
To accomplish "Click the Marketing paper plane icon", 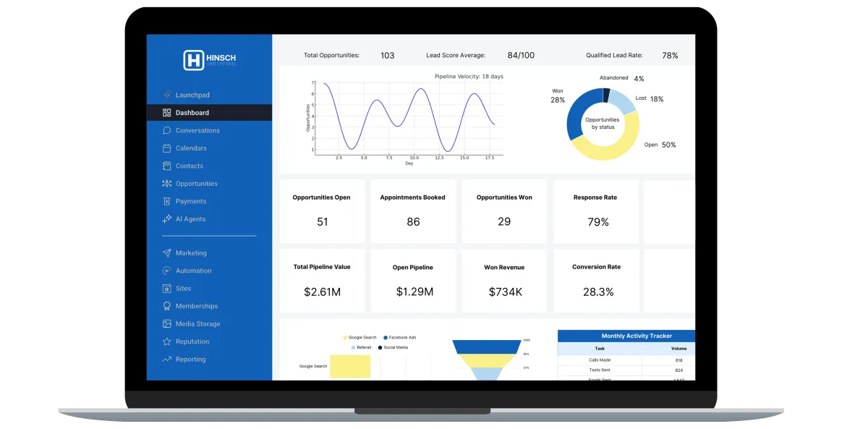I will click(x=166, y=253).
